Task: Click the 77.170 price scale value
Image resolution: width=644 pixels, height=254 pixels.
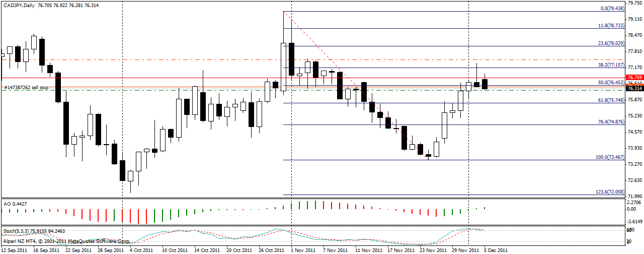Action: coord(634,67)
